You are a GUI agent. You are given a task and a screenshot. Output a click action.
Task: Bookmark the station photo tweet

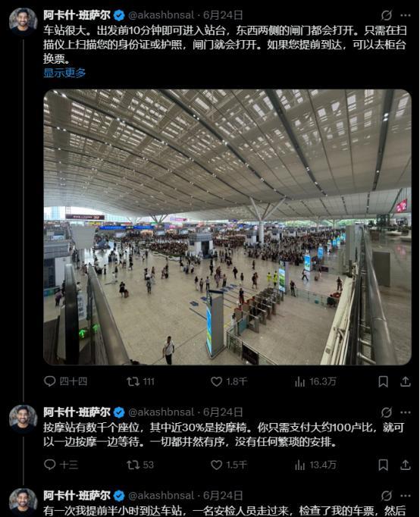tap(383, 381)
